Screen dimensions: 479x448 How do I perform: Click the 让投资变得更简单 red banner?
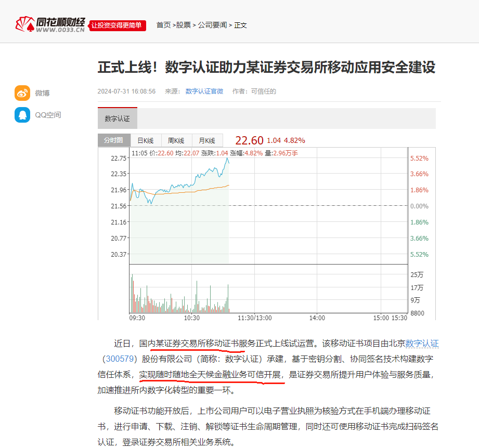click(117, 25)
